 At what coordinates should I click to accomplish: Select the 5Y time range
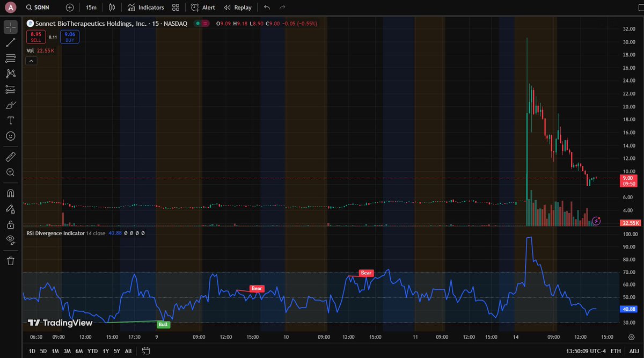[117, 351]
